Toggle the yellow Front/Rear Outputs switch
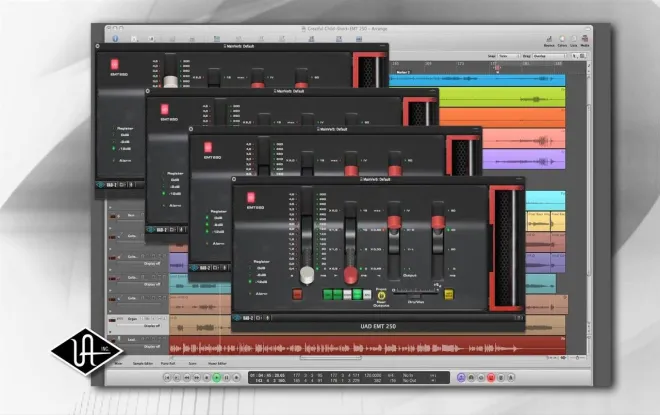Viewport: 660px width, 415px height. click(381, 295)
